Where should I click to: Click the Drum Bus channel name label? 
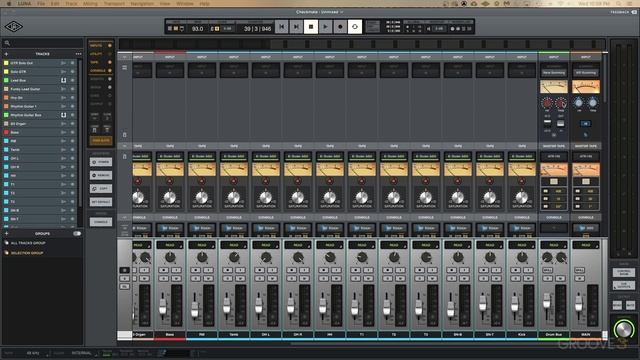tap(554, 334)
